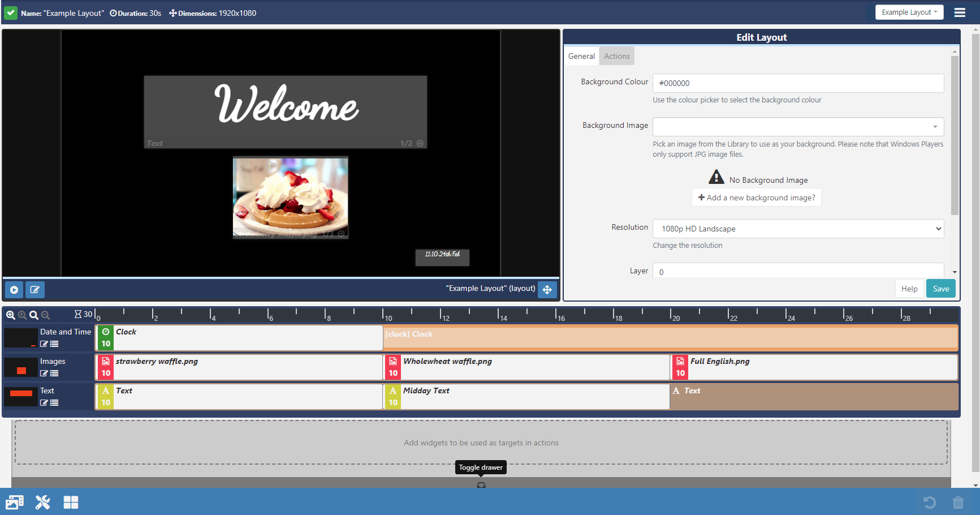Click the Save button
Screen dimensions: 980x515
(940, 289)
